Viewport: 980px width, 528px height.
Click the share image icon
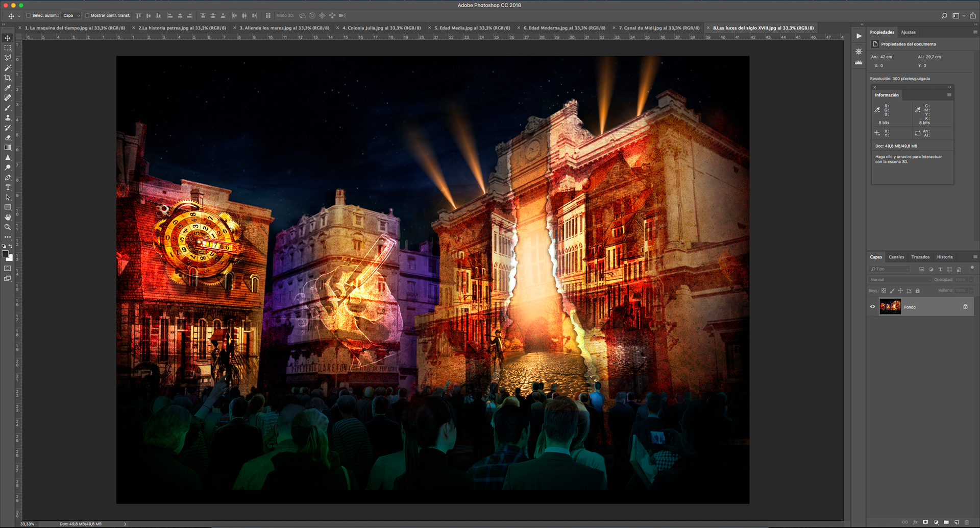coord(973,16)
